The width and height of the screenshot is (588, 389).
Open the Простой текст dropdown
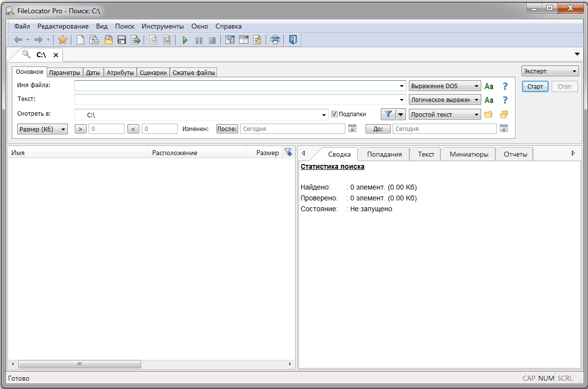445,114
